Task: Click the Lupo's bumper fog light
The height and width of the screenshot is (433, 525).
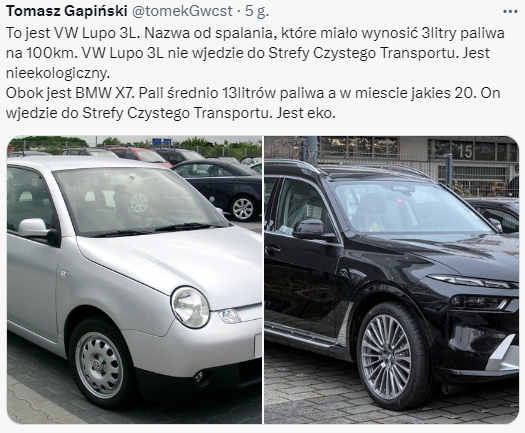Action: pos(199,377)
